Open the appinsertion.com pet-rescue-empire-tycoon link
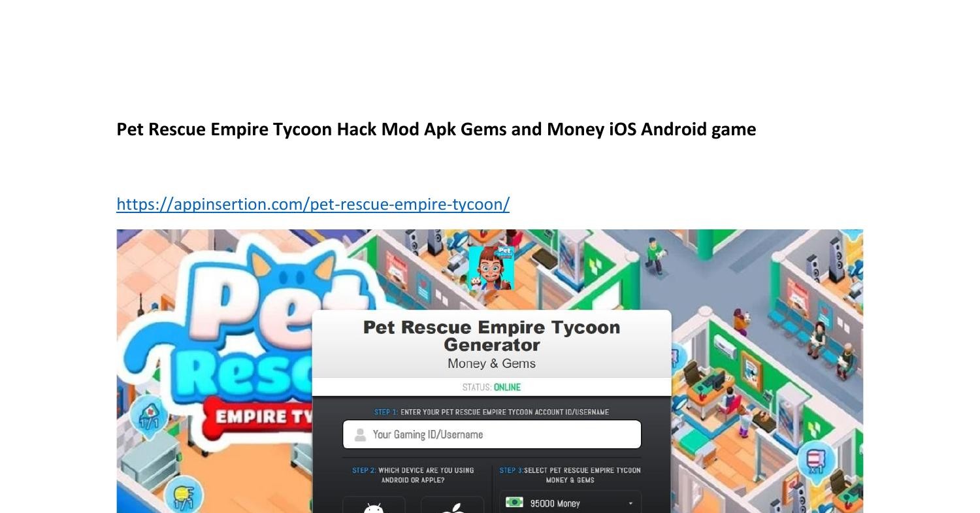980x513 pixels. click(x=313, y=204)
